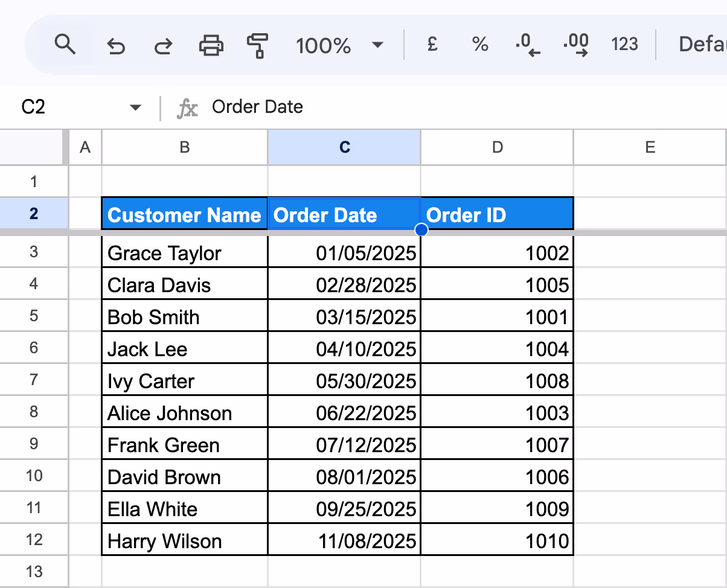The height and width of the screenshot is (588, 727).
Task: Open the 123 number format menu
Action: (x=624, y=44)
